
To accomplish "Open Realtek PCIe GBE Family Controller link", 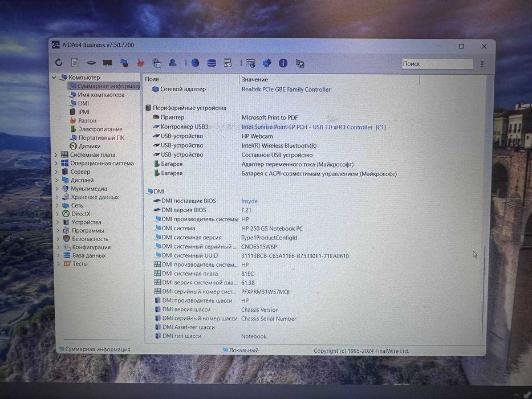I will point(286,89).
